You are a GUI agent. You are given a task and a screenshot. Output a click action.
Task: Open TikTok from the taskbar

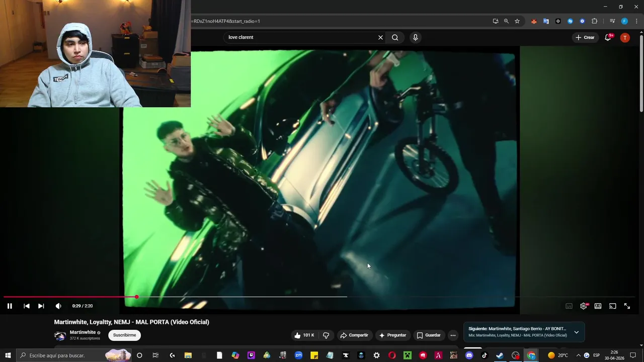[485, 355]
